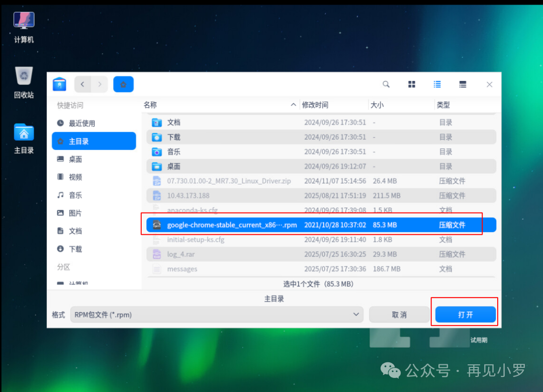
Task: Switch to icon grid view
Action: click(411, 84)
